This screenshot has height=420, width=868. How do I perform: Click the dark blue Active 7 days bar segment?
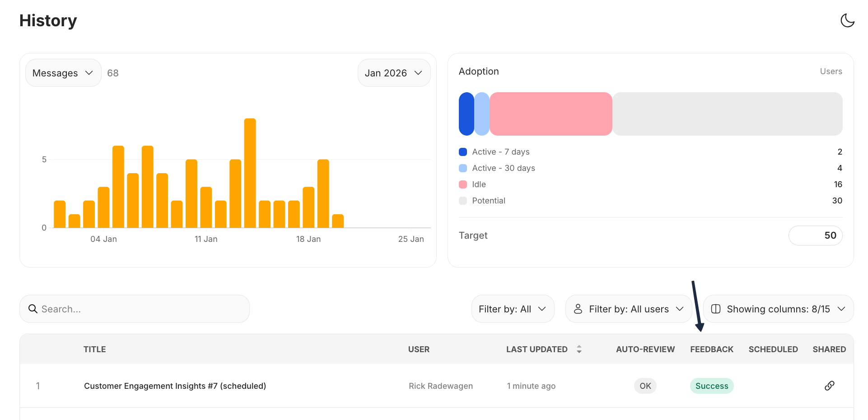(x=466, y=114)
